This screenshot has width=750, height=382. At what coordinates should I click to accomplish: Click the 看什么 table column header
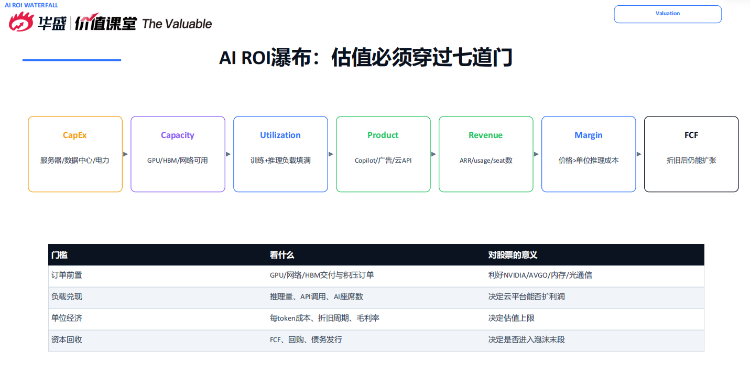[x=281, y=255]
